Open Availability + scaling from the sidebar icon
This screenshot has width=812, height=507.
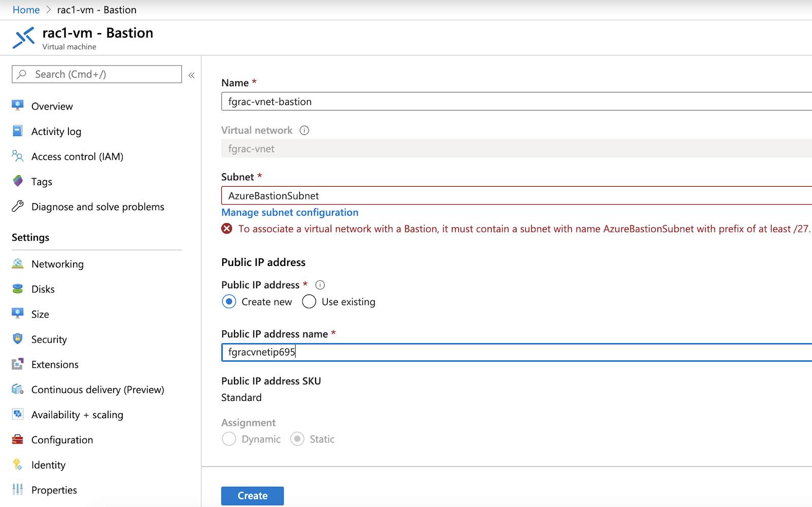click(17, 415)
